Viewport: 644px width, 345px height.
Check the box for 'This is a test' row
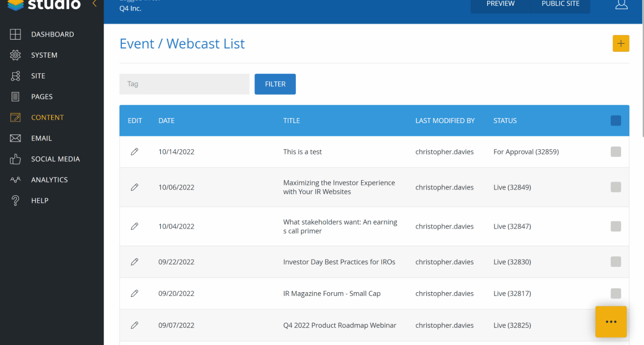click(615, 152)
